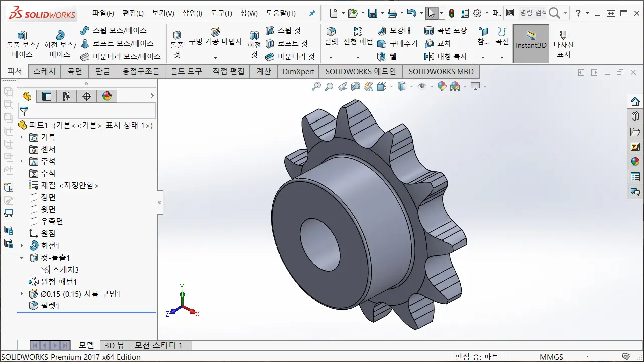Click the rebuild traffic light icon
Viewport: 644px width, 362px height.
452,13
